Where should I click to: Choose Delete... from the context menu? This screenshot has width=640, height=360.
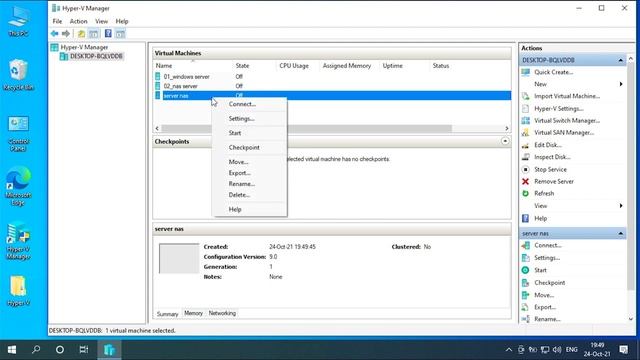(x=249, y=195)
